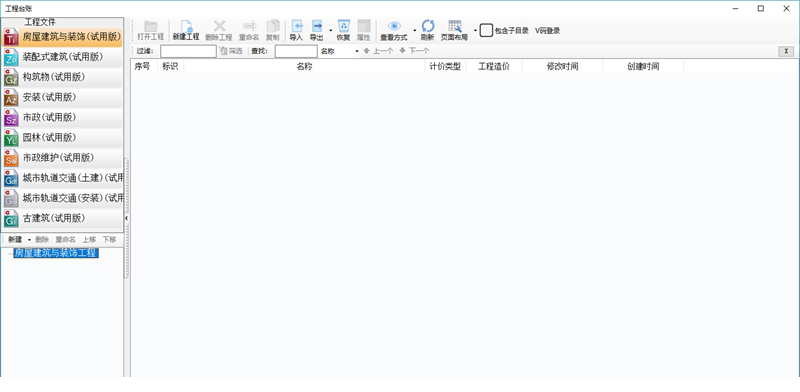Click 重命名 in the folder toolbar
This screenshot has height=392, width=800.
[x=65, y=239]
